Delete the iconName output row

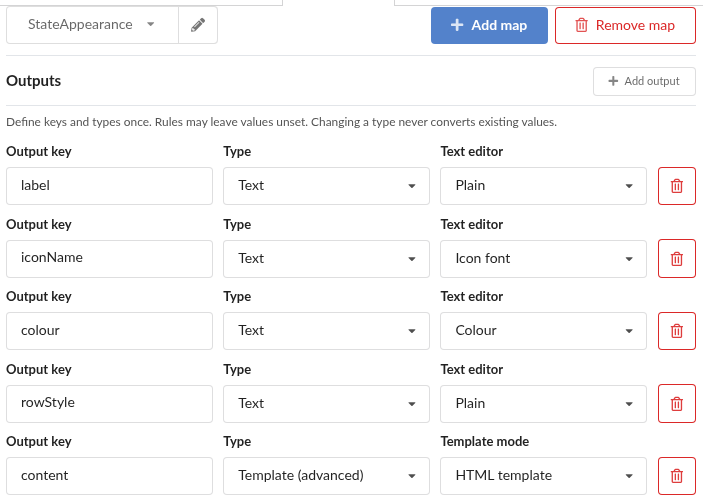pyautogui.click(x=677, y=259)
